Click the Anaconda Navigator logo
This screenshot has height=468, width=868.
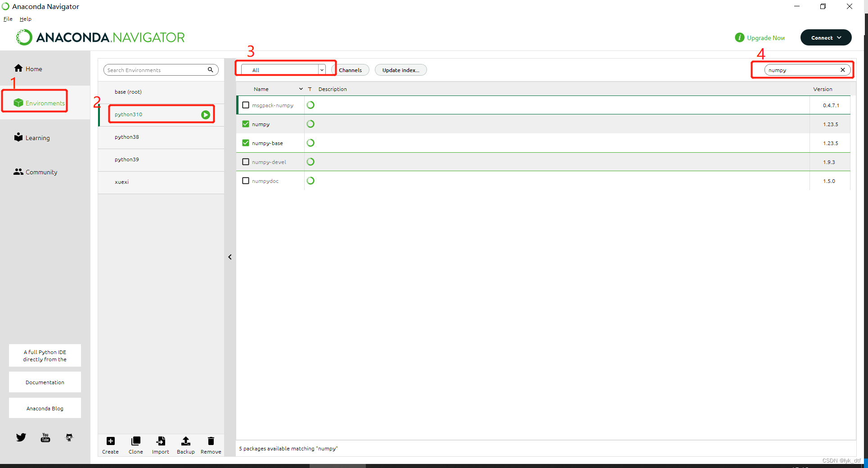coord(100,37)
